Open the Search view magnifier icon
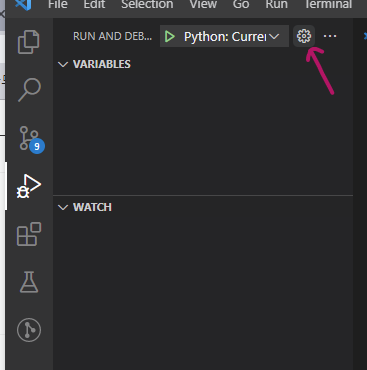 click(29, 90)
